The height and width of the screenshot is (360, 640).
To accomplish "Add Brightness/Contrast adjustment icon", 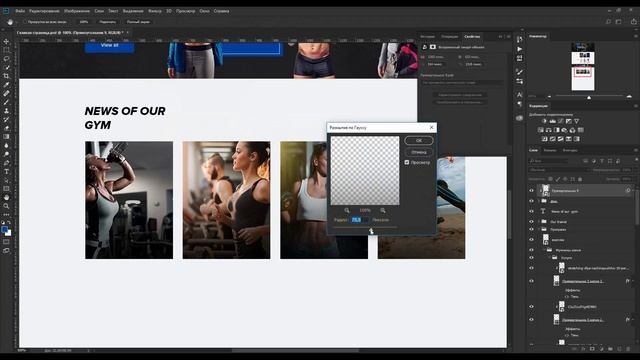I will pyautogui.click(x=544, y=121).
